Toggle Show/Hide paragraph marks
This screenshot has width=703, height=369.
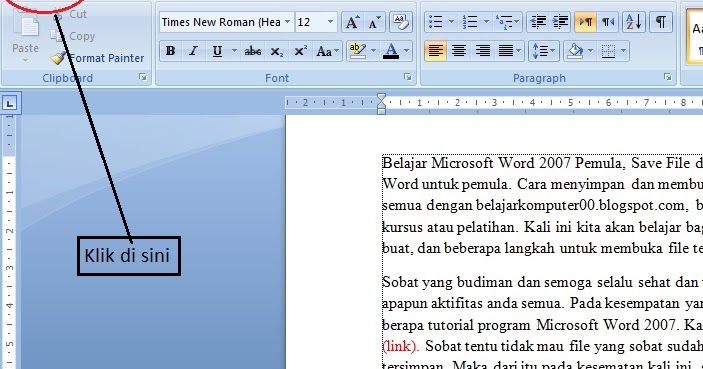[661, 22]
